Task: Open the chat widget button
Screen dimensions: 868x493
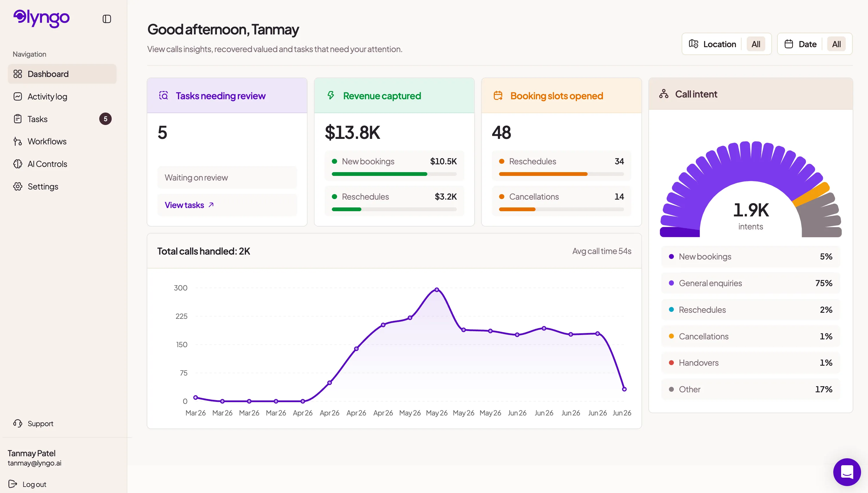Action: click(847, 472)
